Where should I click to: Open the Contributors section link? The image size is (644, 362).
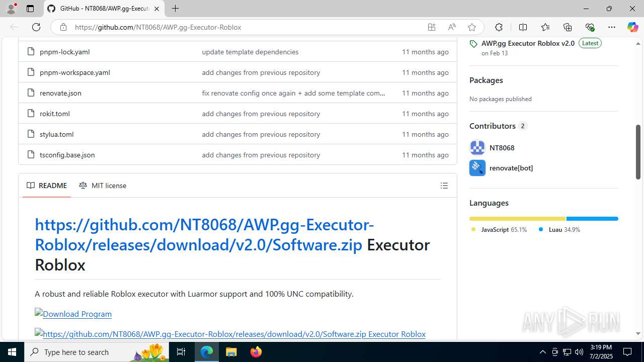498,126
